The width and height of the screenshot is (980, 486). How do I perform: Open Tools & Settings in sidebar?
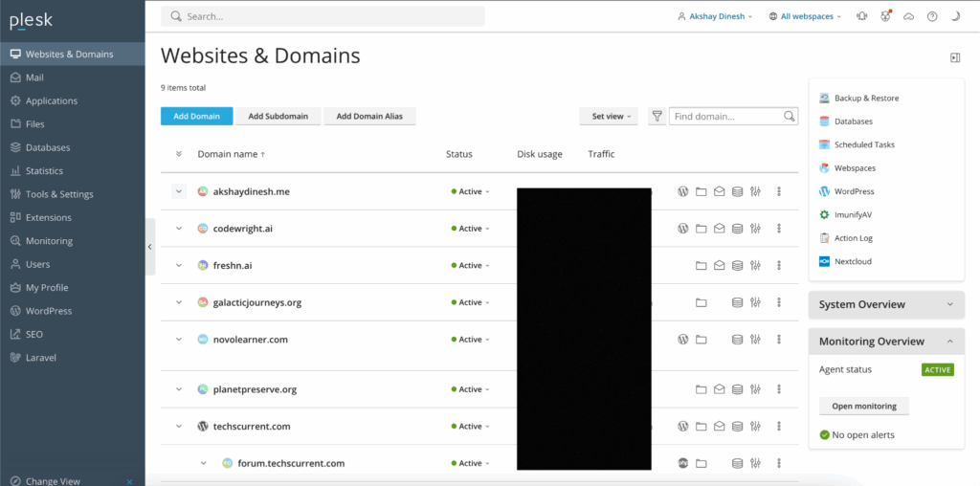click(x=73, y=194)
